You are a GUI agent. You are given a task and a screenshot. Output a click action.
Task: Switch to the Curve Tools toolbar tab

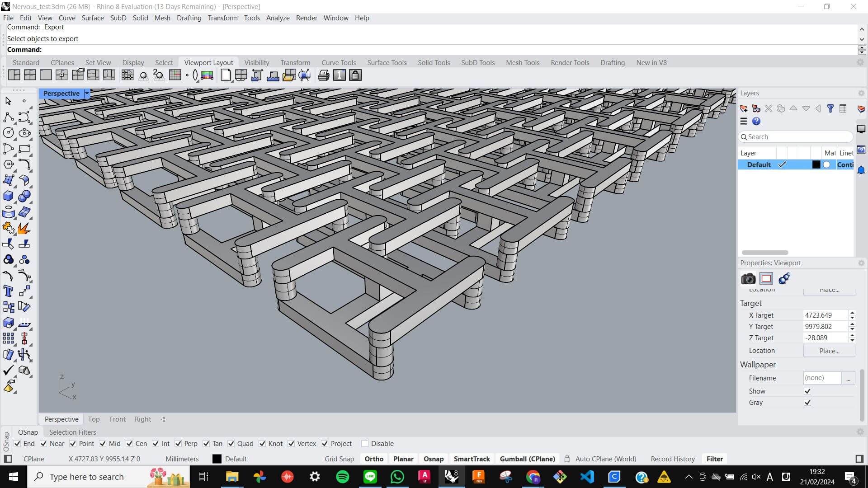(339, 63)
